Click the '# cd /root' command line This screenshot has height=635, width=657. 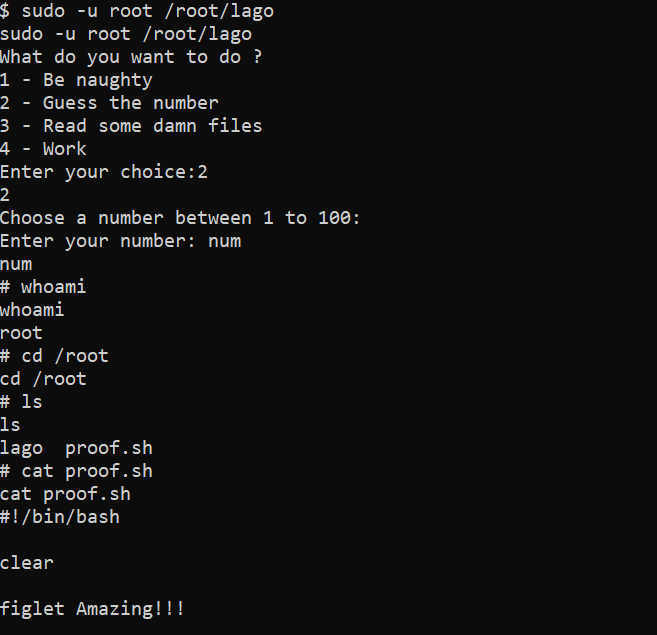pos(54,356)
